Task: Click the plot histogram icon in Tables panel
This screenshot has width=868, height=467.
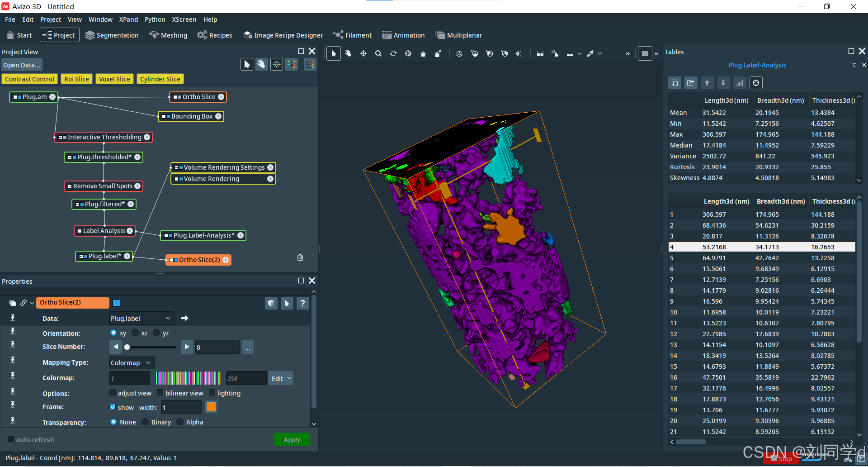Action: click(740, 83)
